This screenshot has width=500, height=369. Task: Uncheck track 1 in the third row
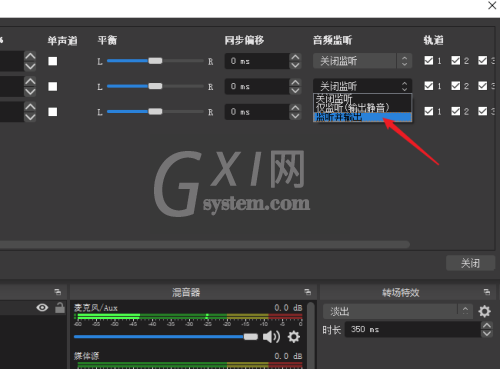[x=429, y=111]
